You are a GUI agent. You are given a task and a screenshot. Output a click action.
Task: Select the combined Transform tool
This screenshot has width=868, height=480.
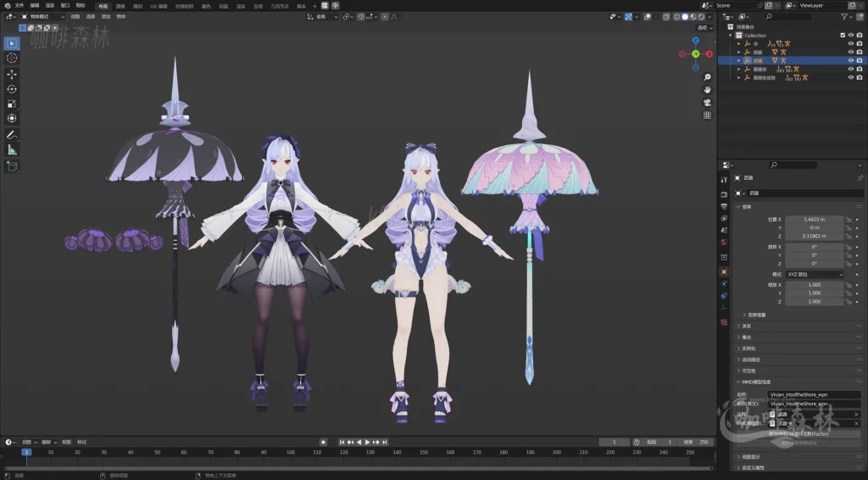tap(12, 119)
